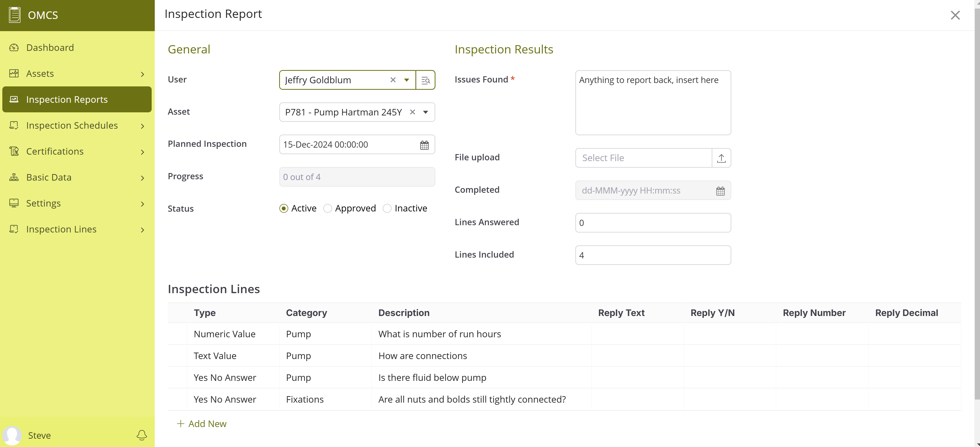
Task: Open the Asset dropdown arrow
Action: point(426,112)
